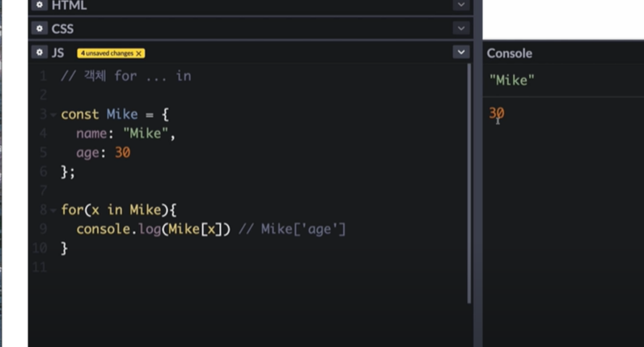Open the JS panel dropdown chevron
Image resolution: width=644 pixels, height=347 pixels.
click(461, 53)
